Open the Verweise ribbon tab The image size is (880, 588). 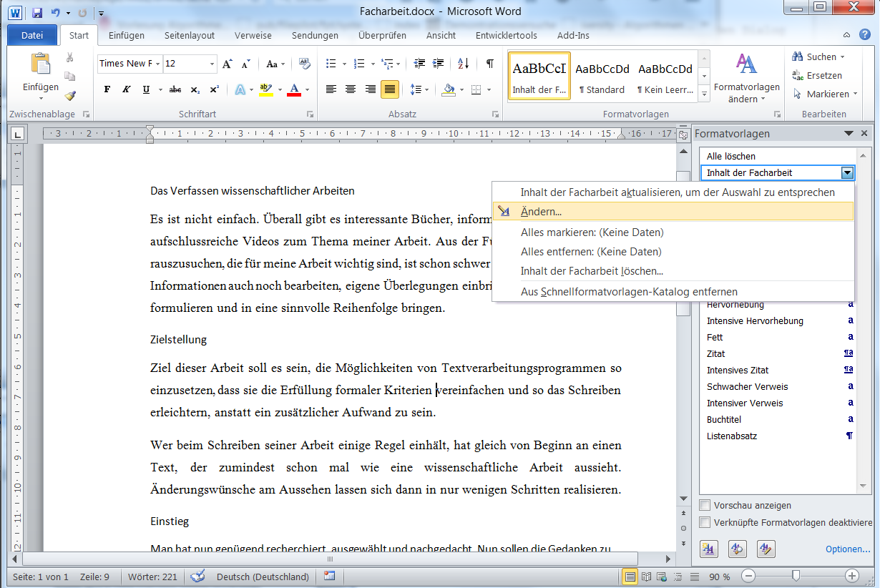click(253, 35)
